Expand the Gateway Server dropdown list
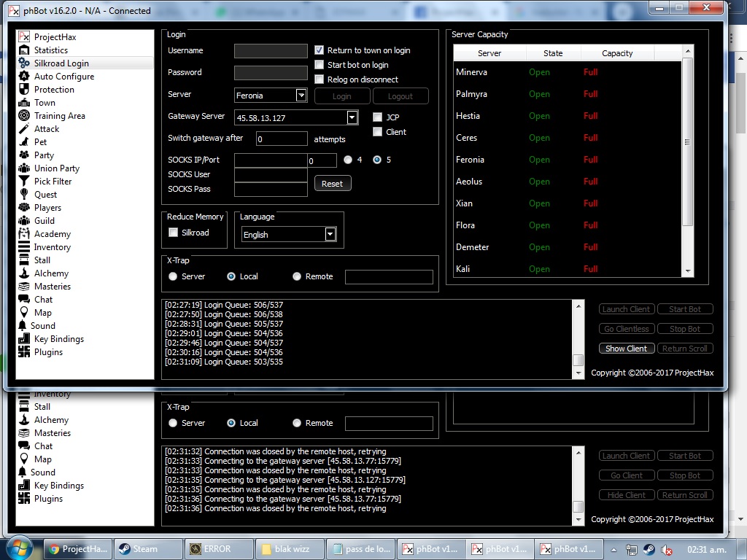747x560 pixels. 352,117
